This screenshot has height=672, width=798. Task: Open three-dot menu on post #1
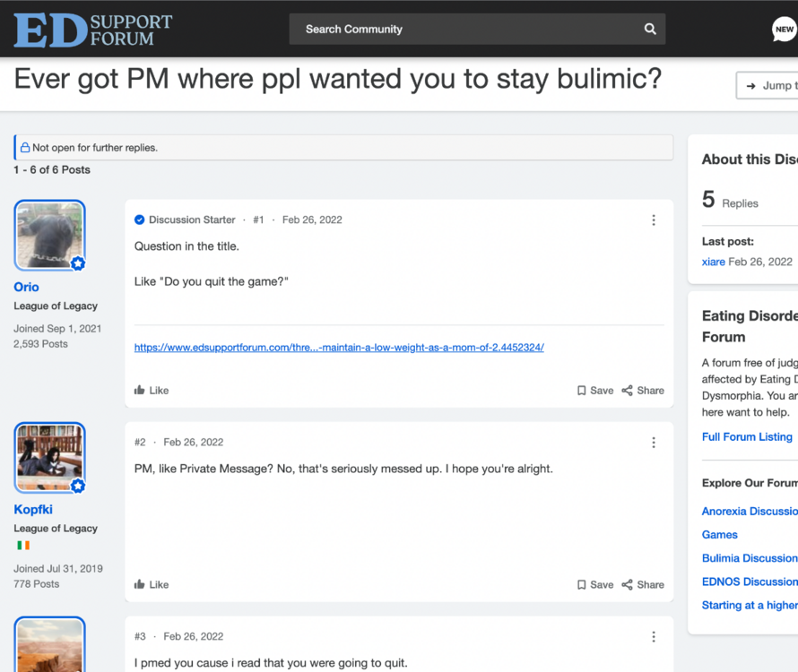click(x=654, y=220)
